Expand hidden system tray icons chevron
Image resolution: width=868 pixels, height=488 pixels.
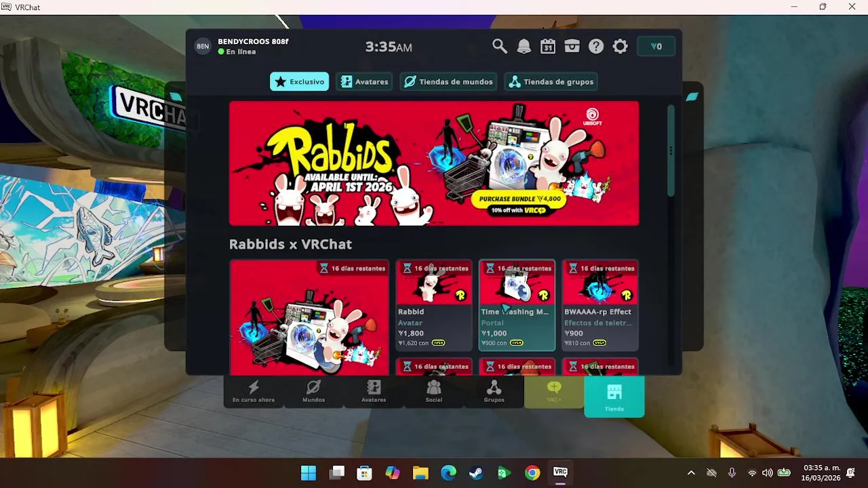691,473
